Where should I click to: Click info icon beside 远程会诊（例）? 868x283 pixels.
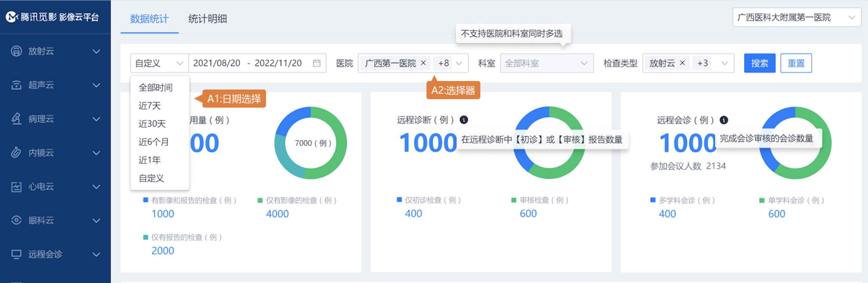[724, 120]
